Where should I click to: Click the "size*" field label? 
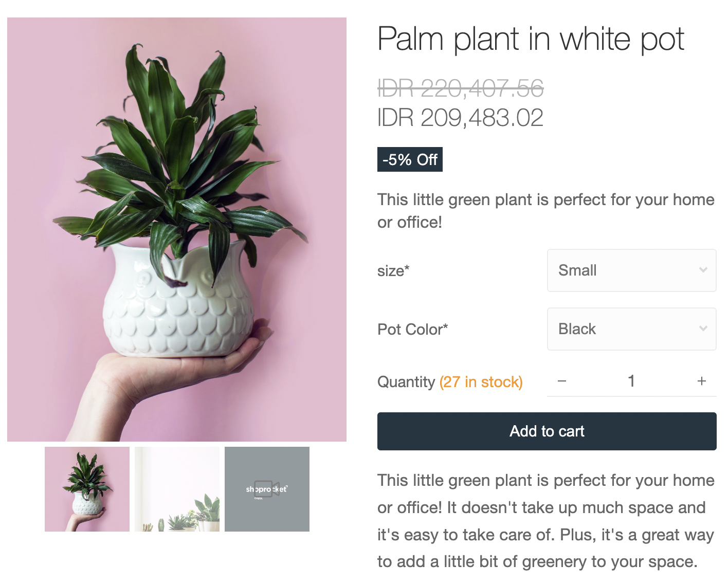click(x=393, y=271)
